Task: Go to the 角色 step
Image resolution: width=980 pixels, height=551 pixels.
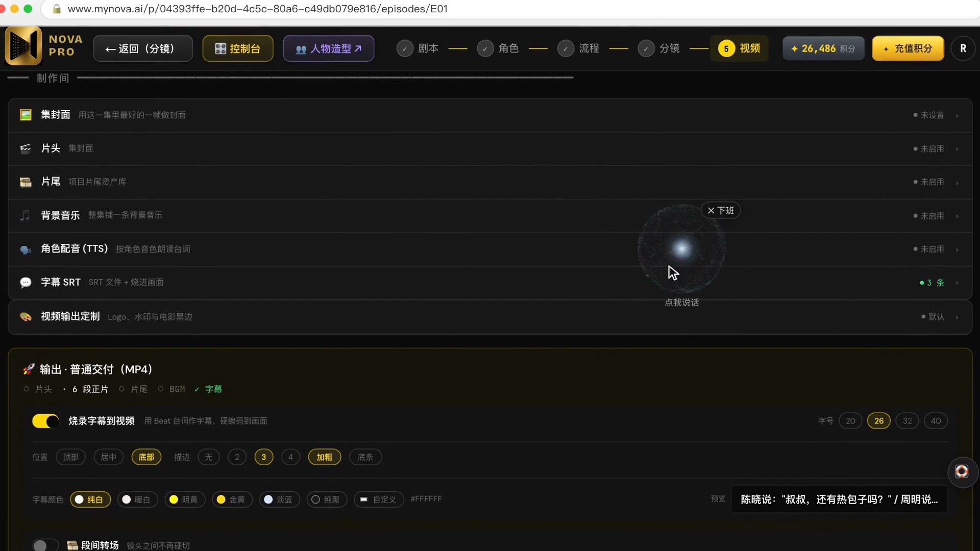Action: [498, 48]
